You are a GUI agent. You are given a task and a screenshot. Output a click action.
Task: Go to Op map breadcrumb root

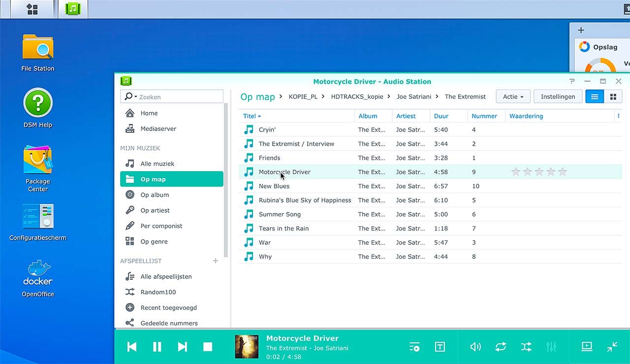pyautogui.click(x=257, y=96)
